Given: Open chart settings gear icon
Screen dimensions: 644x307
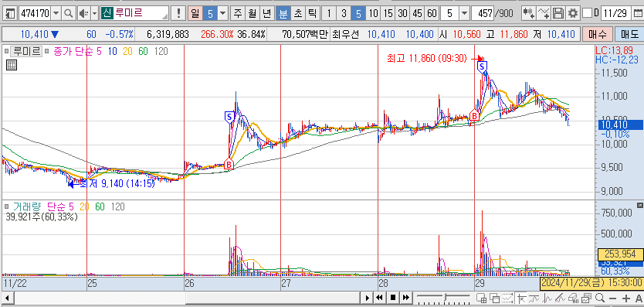Looking at the screenshot, I should coord(572,14).
